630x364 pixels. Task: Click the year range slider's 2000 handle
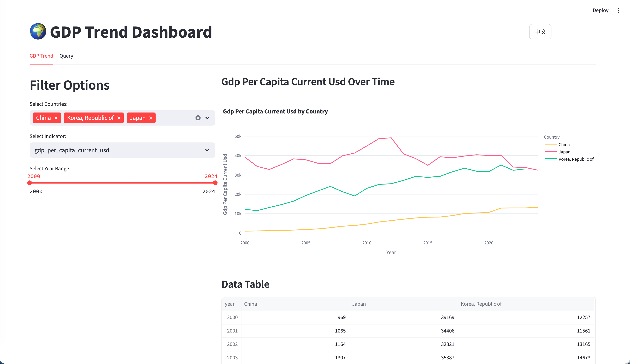click(x=30, y=183)
